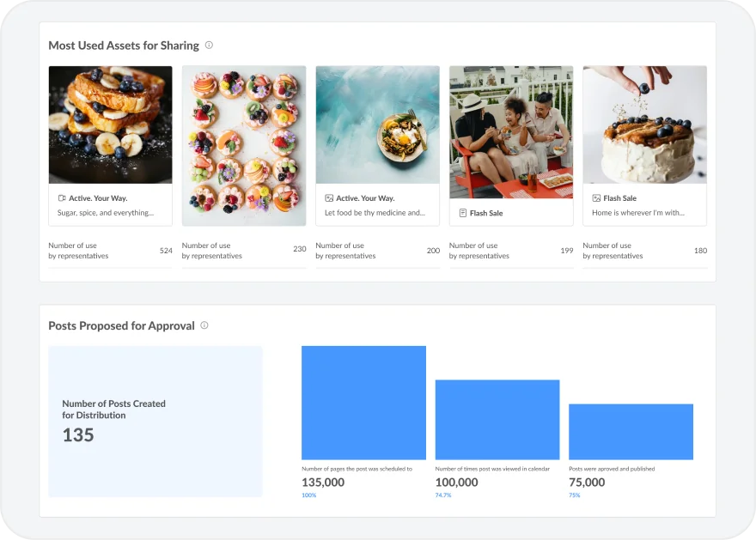Select the egg bowl on blue background image
The image size is (756, 540).
coord(377,124)
